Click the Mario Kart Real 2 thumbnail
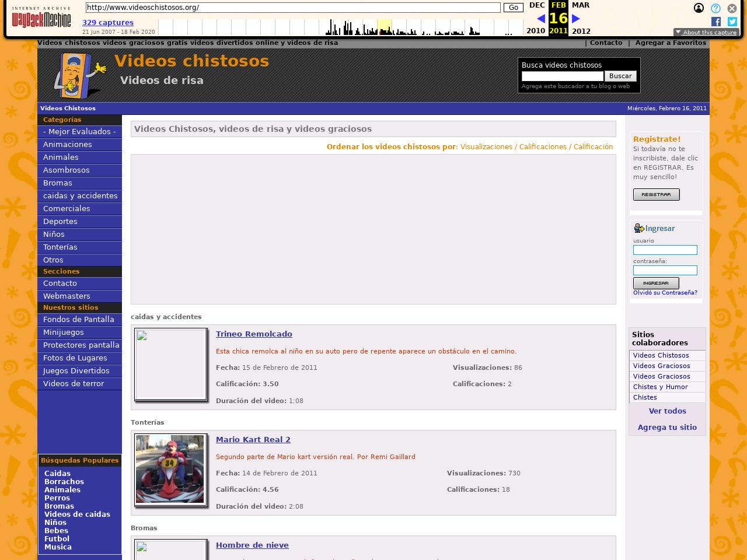This screenshot has width=747, height=560. tap(170, 469)
